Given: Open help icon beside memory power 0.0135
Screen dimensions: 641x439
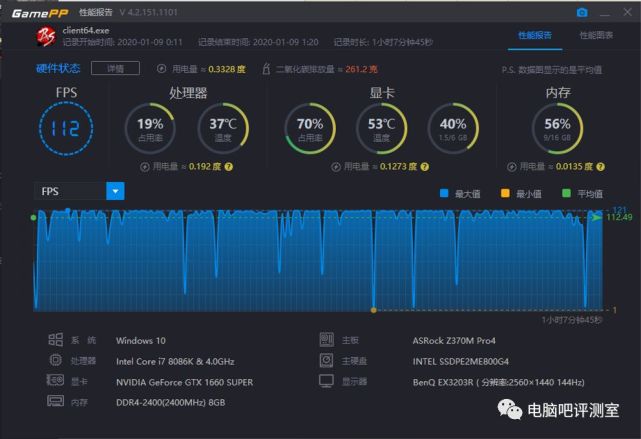Looking at the screenshot, I should 600,167.
